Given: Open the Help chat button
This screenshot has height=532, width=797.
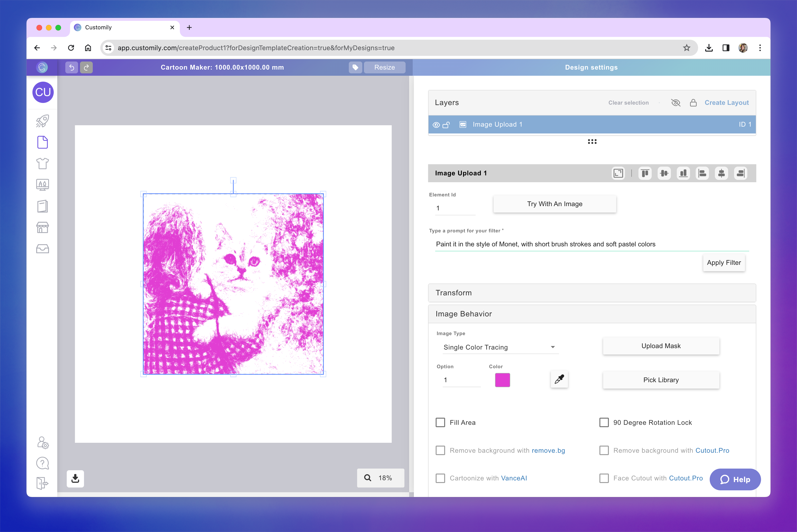Looking at the screenshot, I should pos(735,479).
